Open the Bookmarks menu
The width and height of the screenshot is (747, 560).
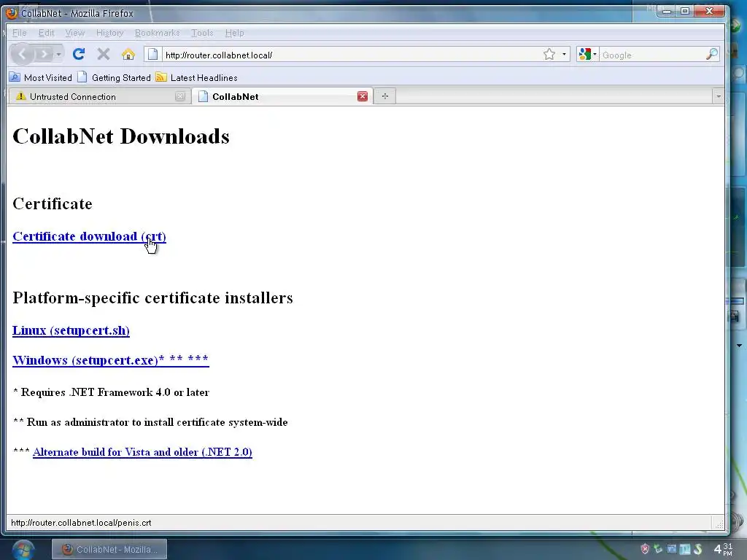click(158, 33)
